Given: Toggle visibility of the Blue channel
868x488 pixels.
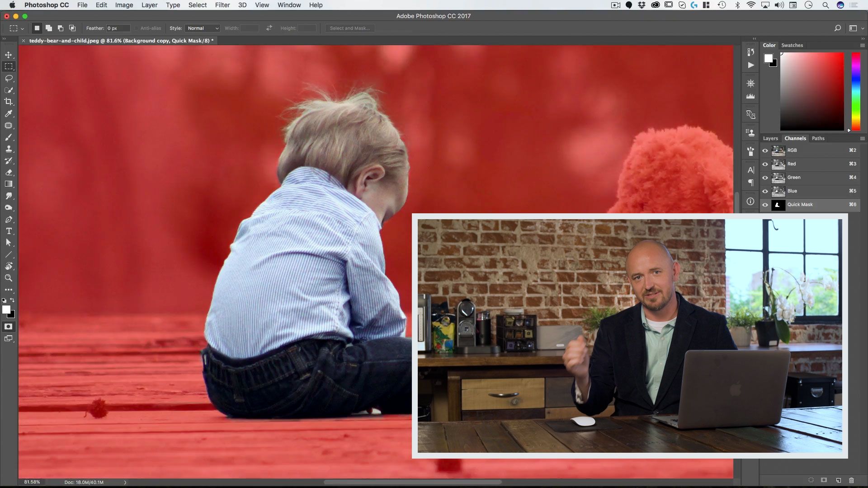Looking at the screenshot, I should 765,191.
